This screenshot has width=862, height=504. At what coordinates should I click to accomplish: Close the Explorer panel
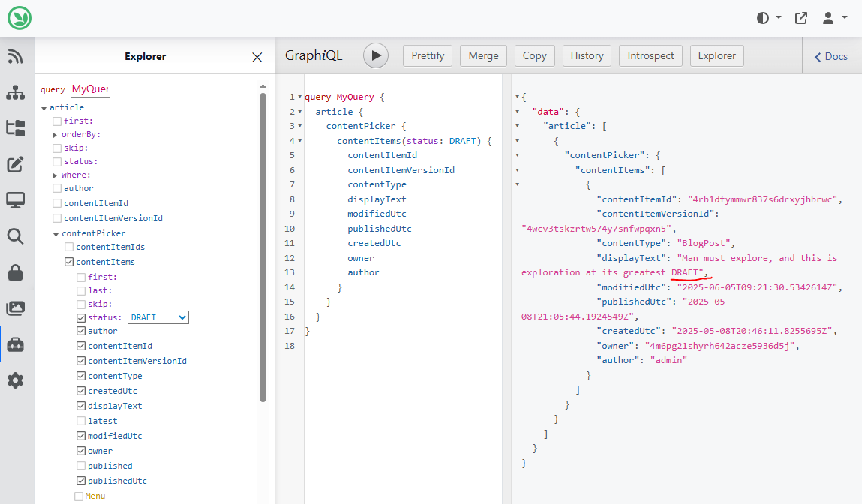pos(257,57)
